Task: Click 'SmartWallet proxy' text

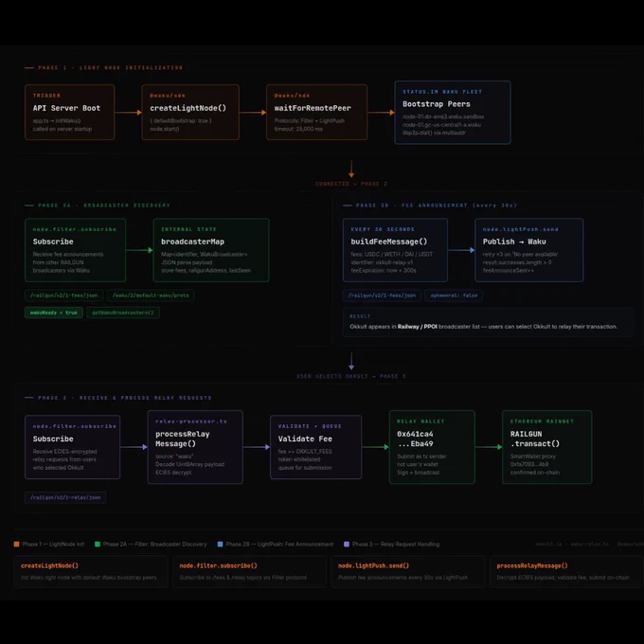Action: click(532, 456)
